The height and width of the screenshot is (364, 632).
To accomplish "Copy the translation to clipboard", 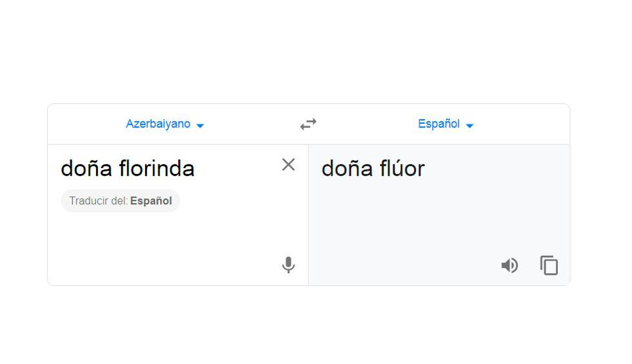I will tap(549, 265).
